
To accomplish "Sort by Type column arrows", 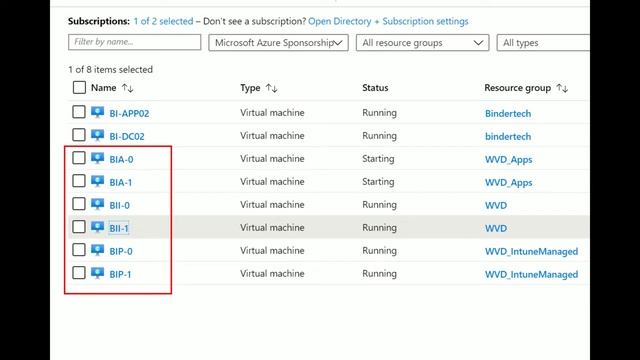I will (x=271, y=88).
